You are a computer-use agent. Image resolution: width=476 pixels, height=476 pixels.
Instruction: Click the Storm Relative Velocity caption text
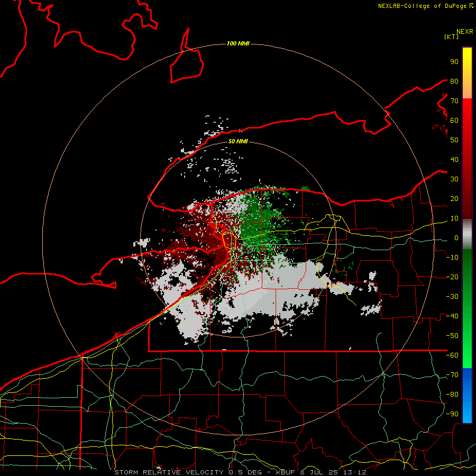pyautogui.click(x=241, y=472)
